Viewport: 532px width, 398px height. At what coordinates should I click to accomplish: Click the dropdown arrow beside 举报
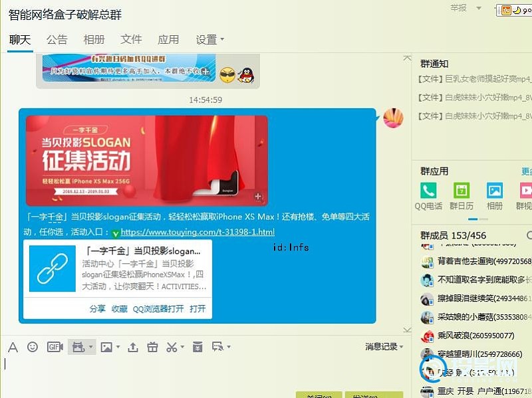(x=479, y=8)
